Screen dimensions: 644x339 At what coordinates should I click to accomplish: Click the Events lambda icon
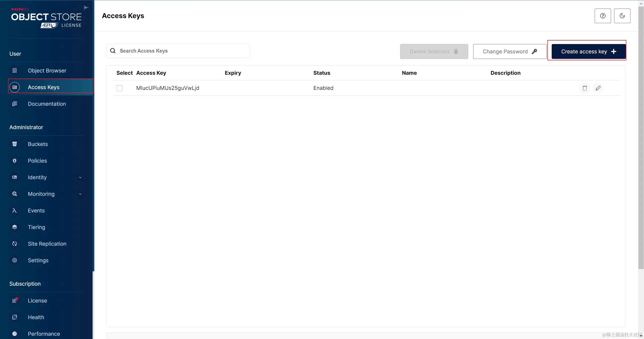15,210
